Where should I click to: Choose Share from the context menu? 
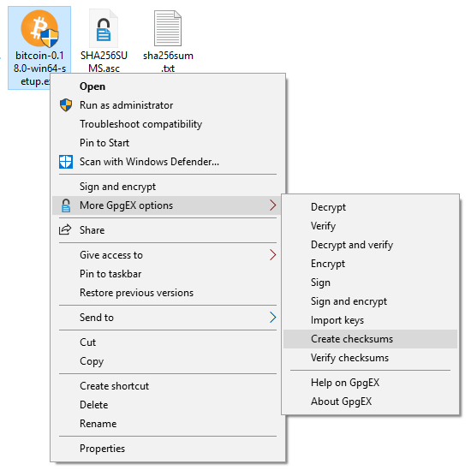pos(168,230)
